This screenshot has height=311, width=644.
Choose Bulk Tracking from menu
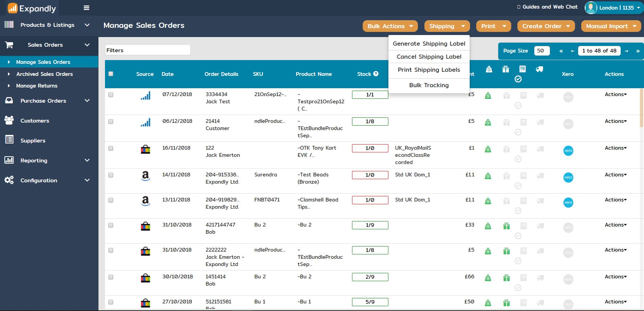(429, 85)
